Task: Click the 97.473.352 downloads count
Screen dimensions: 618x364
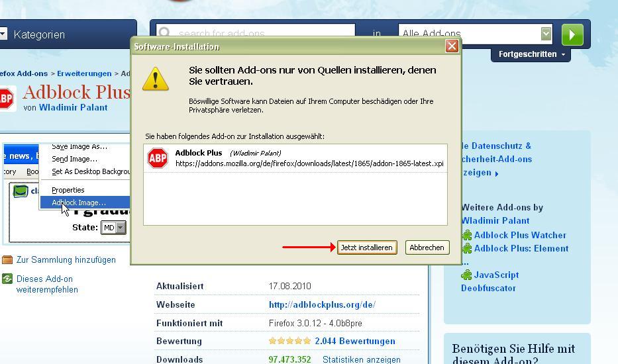Action: 289,359
